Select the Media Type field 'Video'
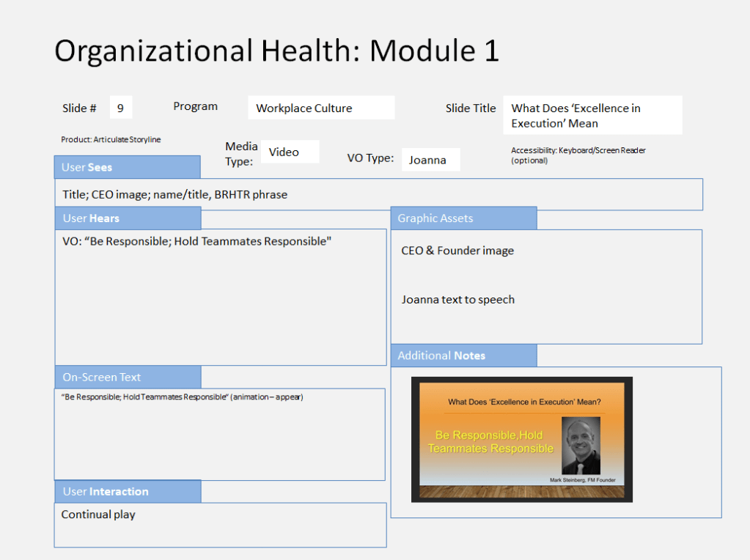Image resolution: width=750 pixels, height=560 pixels. (290, 152)
